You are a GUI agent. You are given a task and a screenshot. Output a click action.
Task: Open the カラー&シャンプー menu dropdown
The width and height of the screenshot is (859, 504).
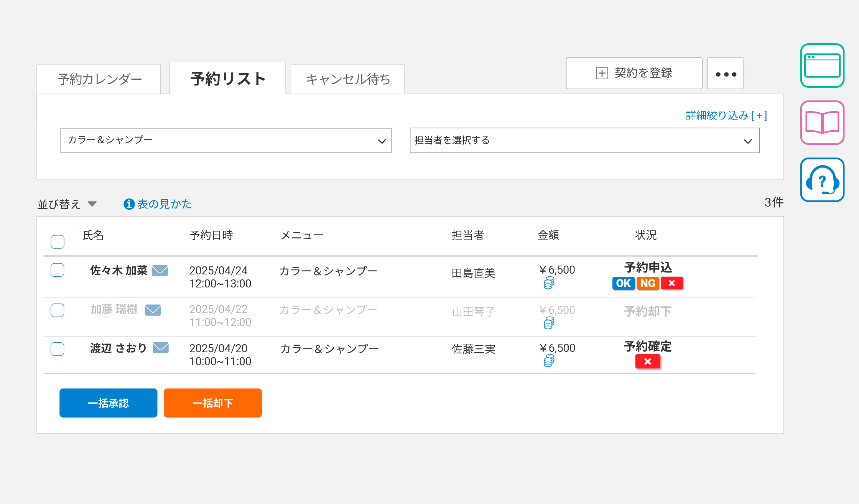coord(226,141)
